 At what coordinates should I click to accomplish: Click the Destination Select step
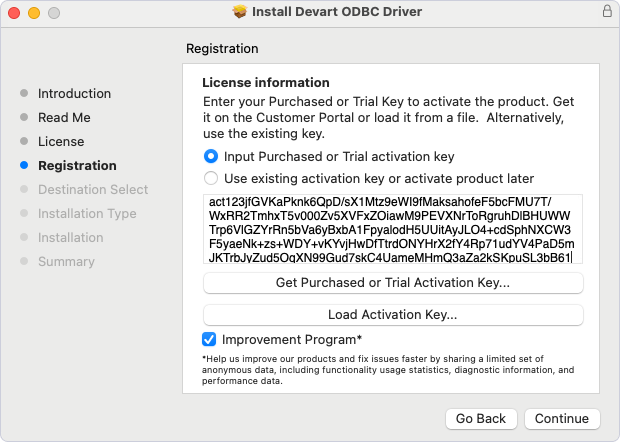tap(93, 190)
